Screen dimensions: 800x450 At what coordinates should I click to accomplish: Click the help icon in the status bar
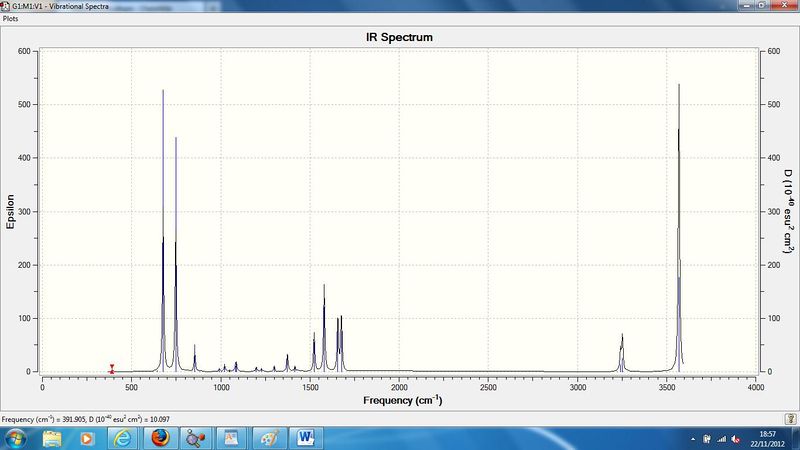pyautogui.click(x=791, y=419)
